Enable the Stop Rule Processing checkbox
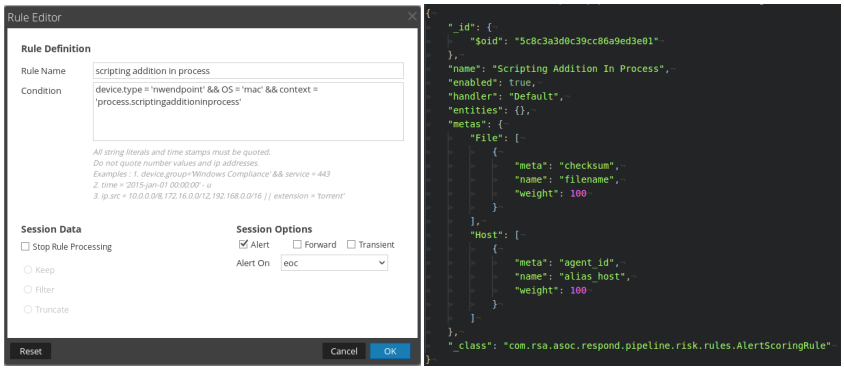 [x=25, y=246]
